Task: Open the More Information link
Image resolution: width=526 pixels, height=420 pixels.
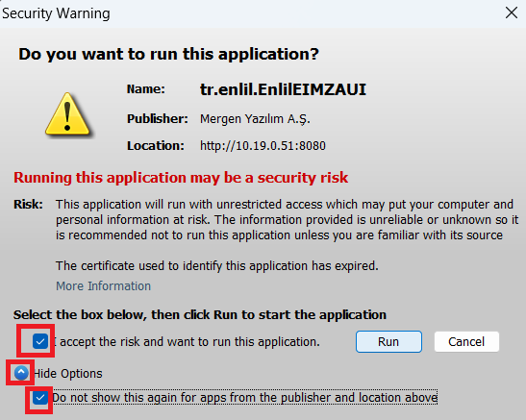Action: click(103, 285)
